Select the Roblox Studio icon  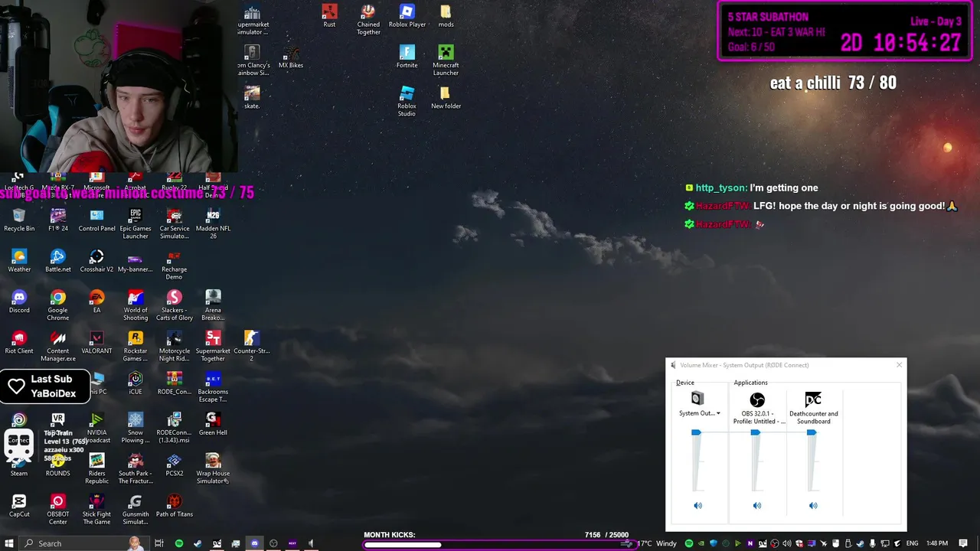(407, 100)
